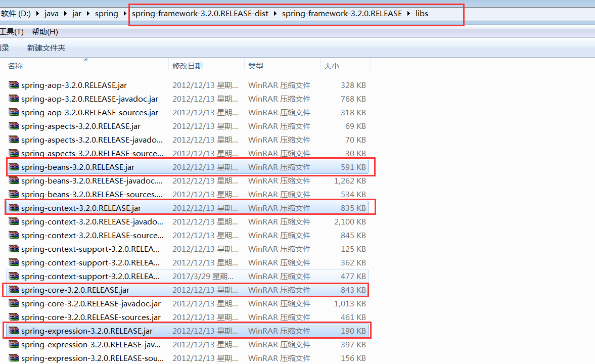The height and width of the screenshot is (364, 595).
Task: Go to the spring folder breadcrumb
Action: tap(107, 14)
